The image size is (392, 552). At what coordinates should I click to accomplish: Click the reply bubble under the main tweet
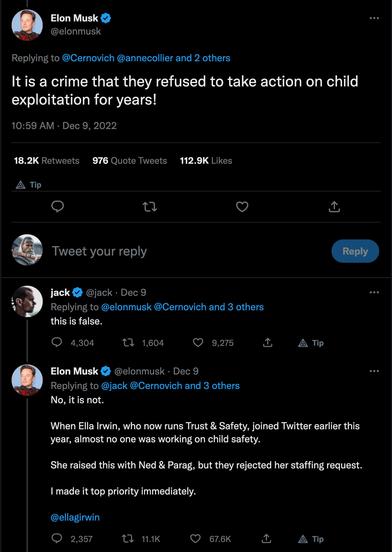tap(57, 207)
